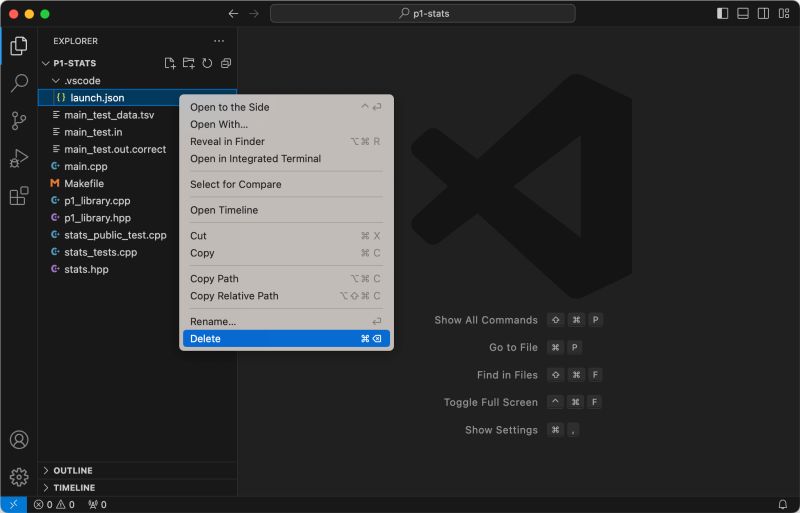Screen dimensions: 800x513
Task: Choose Select for Compare
Action: [x=286, y=184]
